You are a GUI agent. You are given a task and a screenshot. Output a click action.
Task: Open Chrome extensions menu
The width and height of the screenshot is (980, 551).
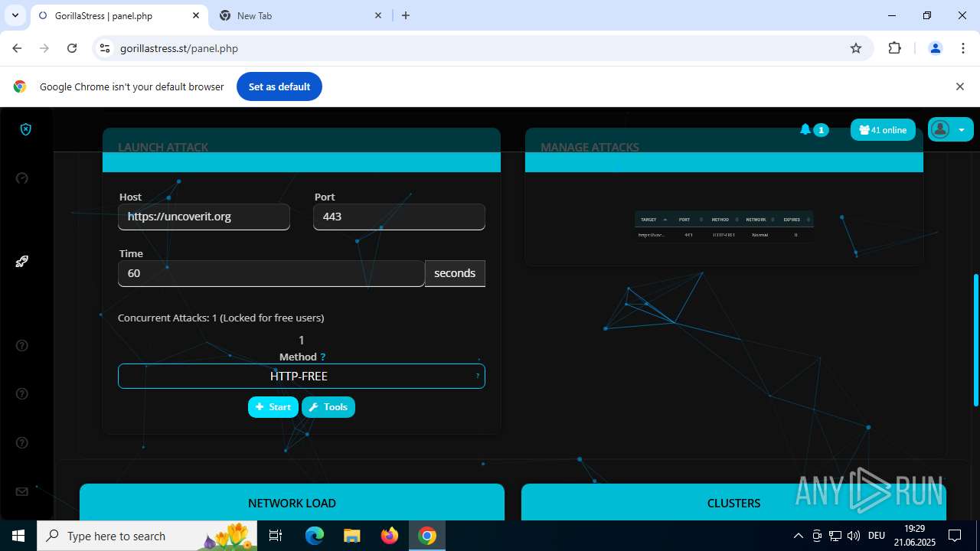click(x=894, y=48)
